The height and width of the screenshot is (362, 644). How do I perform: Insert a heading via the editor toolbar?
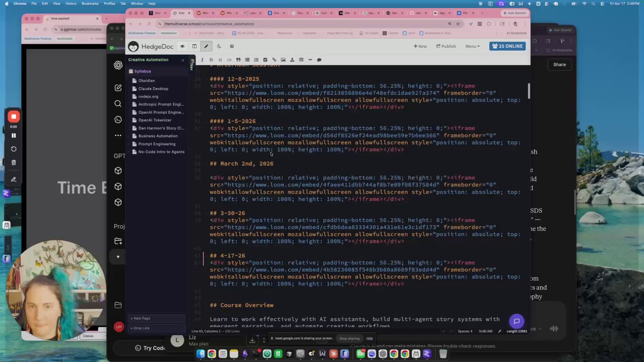click(220, 60)
